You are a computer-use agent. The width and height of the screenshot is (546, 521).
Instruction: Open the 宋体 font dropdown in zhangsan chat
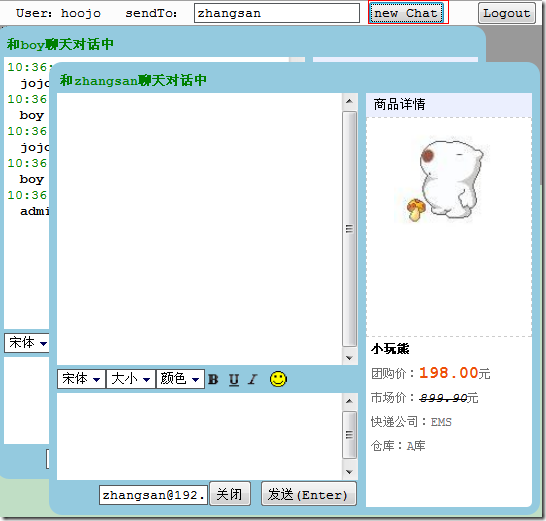pyautogui.click(x=81, y=379)
